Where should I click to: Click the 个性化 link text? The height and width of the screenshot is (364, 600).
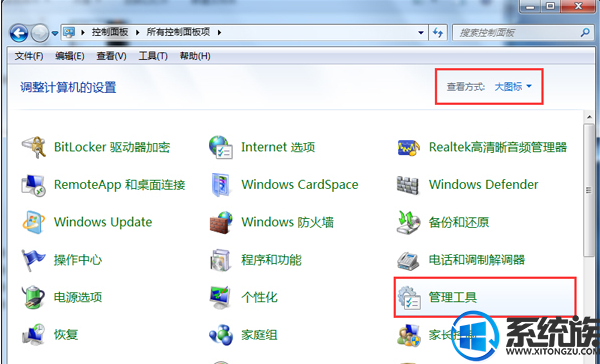[x=259, y=297]
